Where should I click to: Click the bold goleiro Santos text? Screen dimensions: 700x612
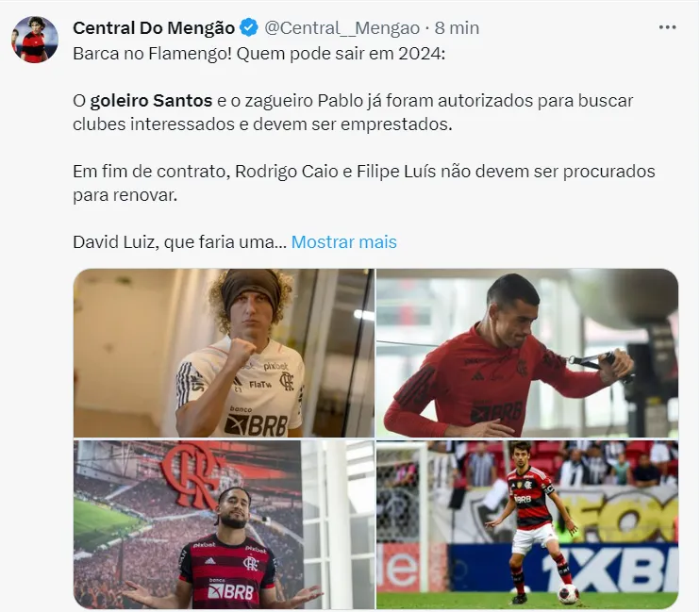pos(151,101)
